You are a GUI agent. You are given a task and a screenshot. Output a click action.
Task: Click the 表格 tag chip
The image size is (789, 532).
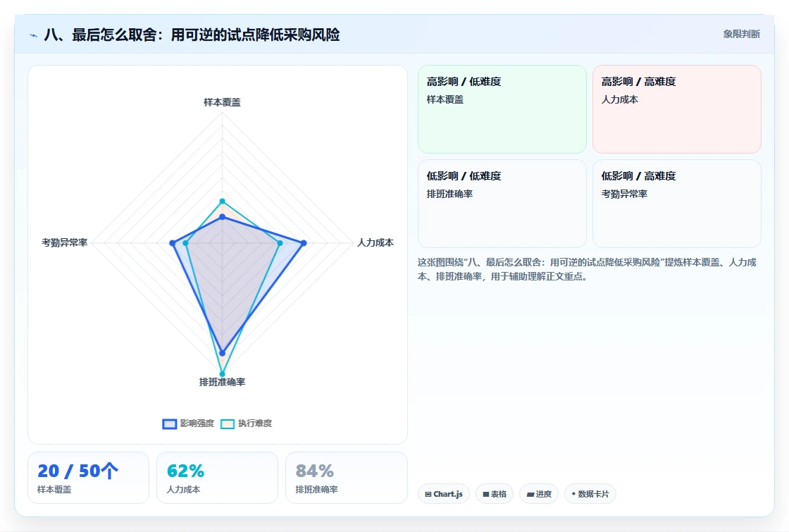[x=494, y=494]
